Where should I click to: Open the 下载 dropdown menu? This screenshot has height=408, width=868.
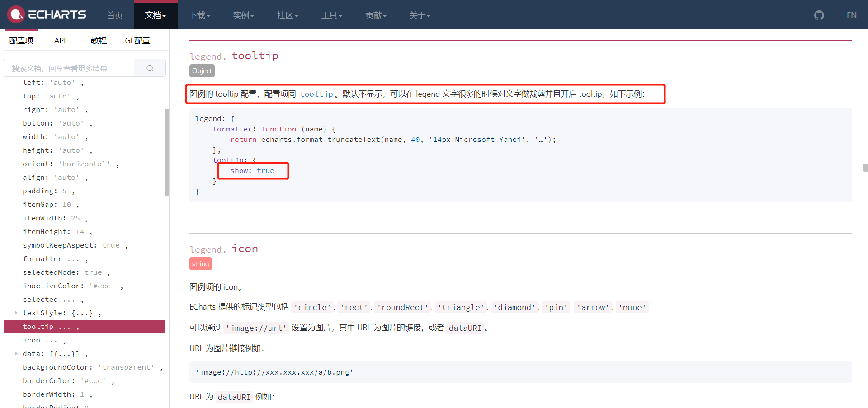click(200, 15)
